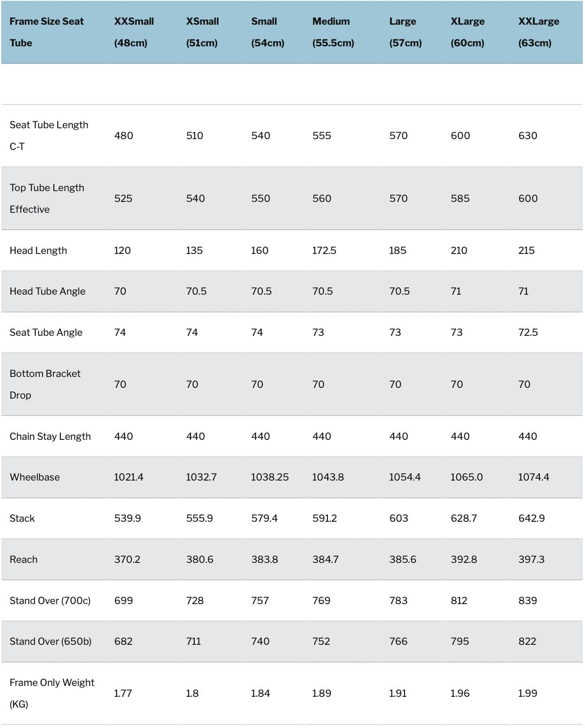Click the XXSmall (48cm) column header
585x728 pixels.
134,32
